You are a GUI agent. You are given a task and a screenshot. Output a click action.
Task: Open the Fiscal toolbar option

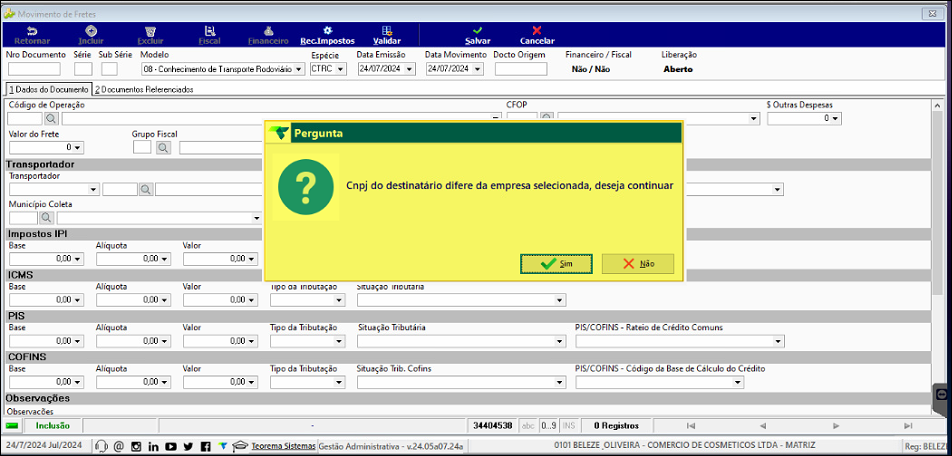tap(209, 35)
